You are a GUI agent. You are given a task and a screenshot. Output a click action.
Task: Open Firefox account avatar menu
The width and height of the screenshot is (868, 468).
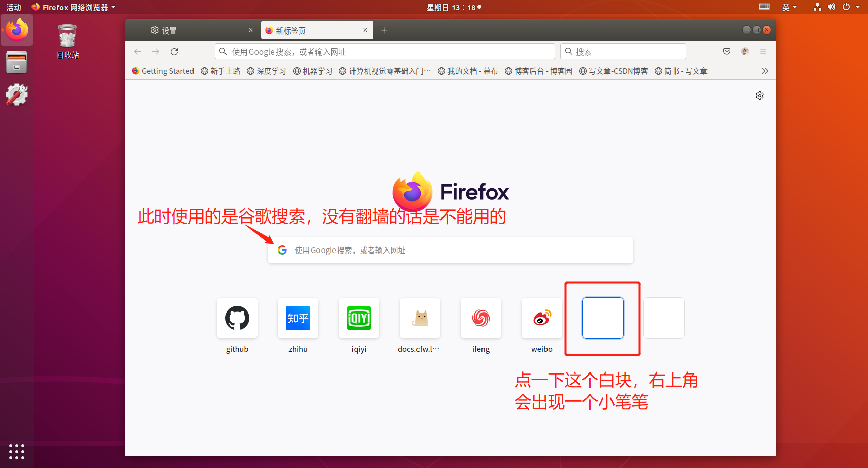[x=745, y=51]
